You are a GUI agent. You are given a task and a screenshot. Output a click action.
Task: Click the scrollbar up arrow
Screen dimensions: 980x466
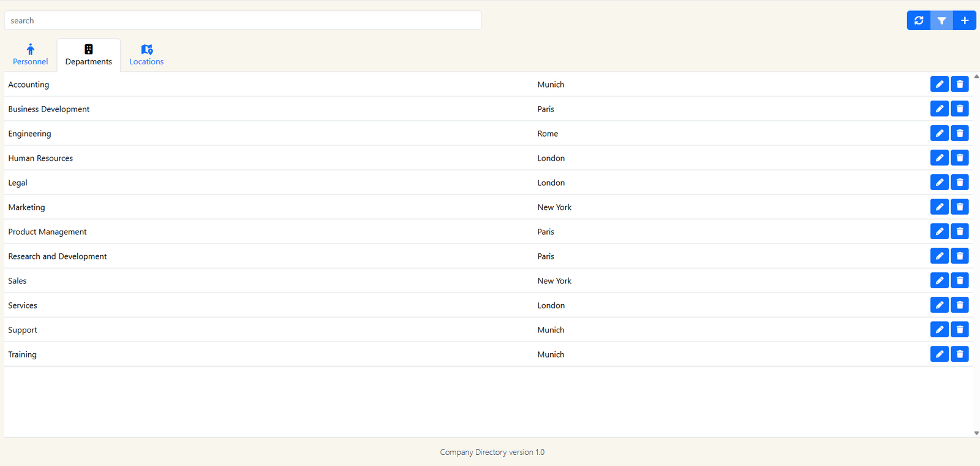coord(976,76)
